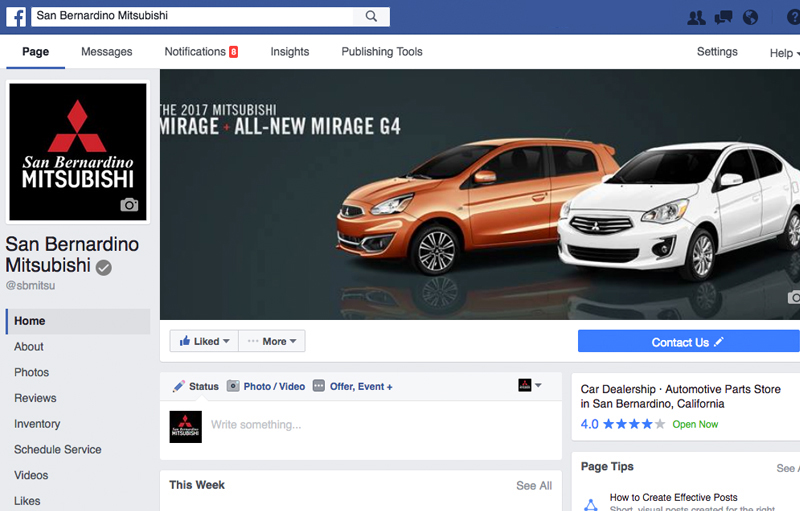Click camera icon on profile picture
This screenshot has height=511, width=800.
[x=129, y=205]
